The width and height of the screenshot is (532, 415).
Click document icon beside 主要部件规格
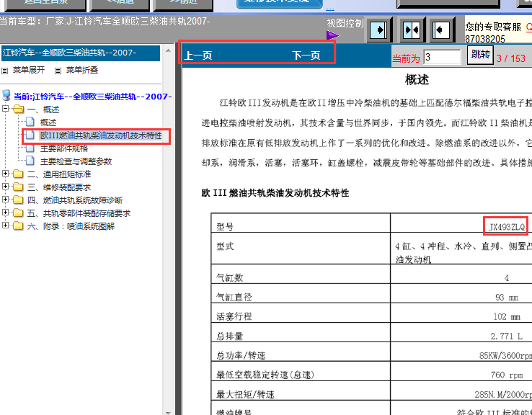[x=30, y=148]
